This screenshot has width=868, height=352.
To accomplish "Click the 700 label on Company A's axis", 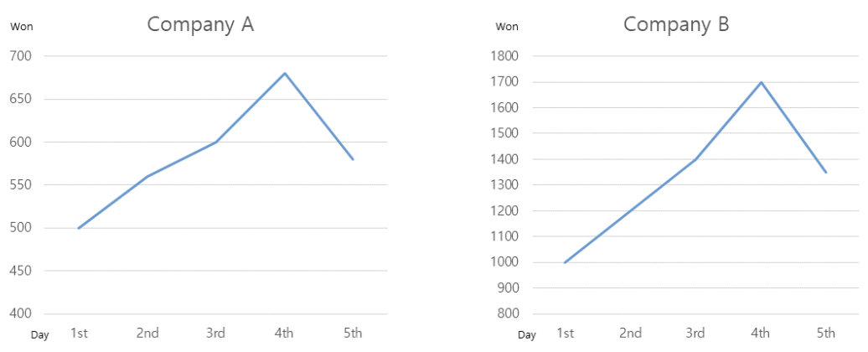I will point(20,56).
